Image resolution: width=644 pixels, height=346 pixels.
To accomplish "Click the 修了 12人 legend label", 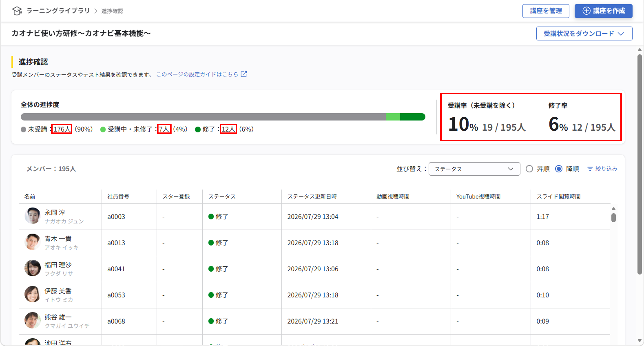I will [x=224, y=129].
